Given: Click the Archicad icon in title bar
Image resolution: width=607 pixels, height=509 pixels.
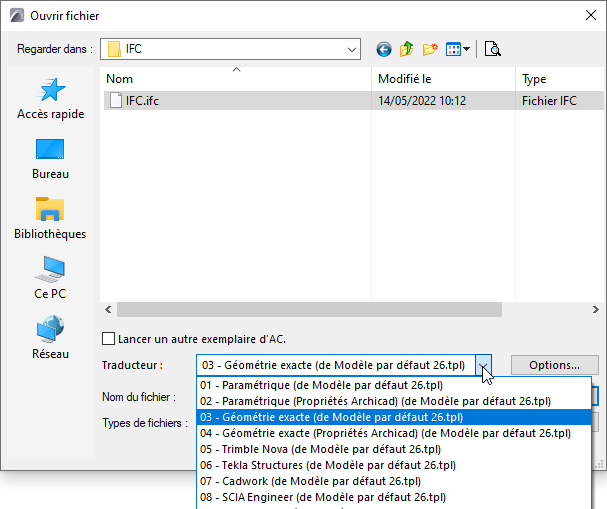Looking at the screenshot, I should [17, 16].
